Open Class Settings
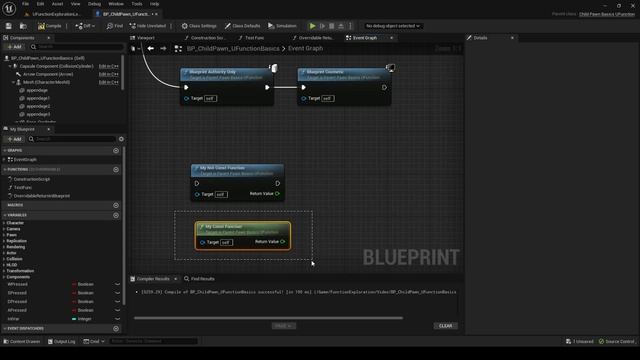This screenshot has width=640, height=360. 199,26
